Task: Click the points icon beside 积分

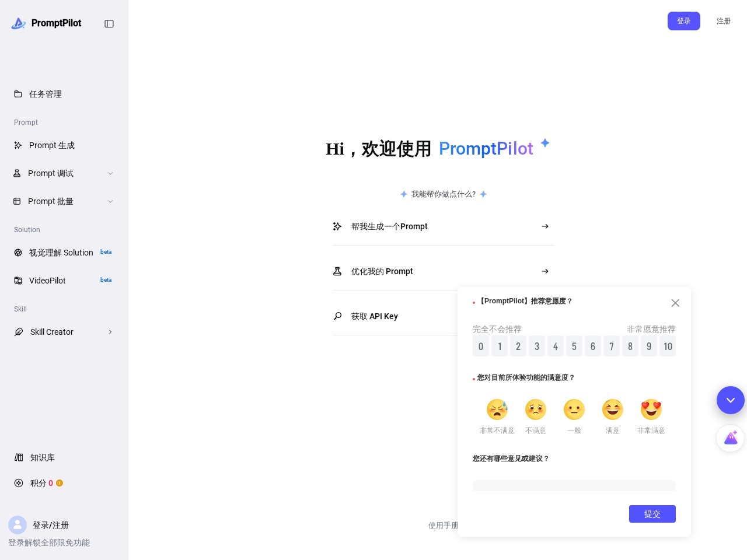Action: pos(19,483)
